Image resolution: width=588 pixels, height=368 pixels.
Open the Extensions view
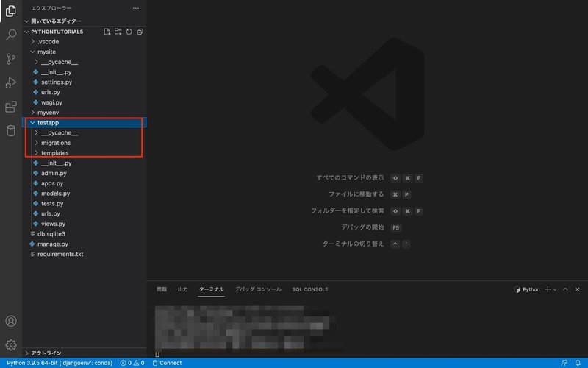(11, 107)
